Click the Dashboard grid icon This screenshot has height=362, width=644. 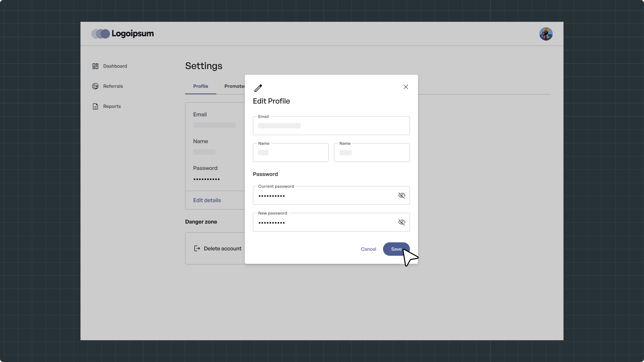pos(95,66)
